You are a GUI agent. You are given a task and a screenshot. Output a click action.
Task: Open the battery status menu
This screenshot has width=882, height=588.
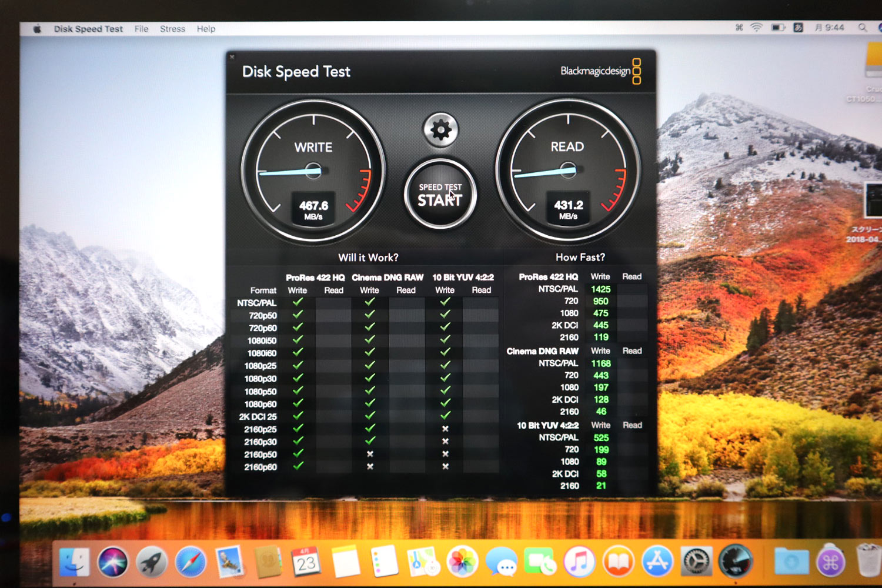tap(778, 28)
